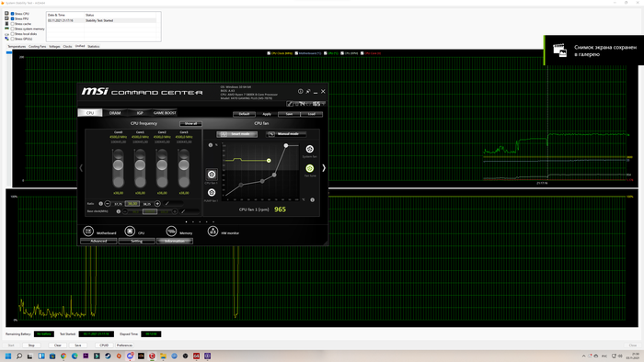
Task: Open Temperatures tab in AIDA64
Action: pyautogui.click(x=17, y=46)
